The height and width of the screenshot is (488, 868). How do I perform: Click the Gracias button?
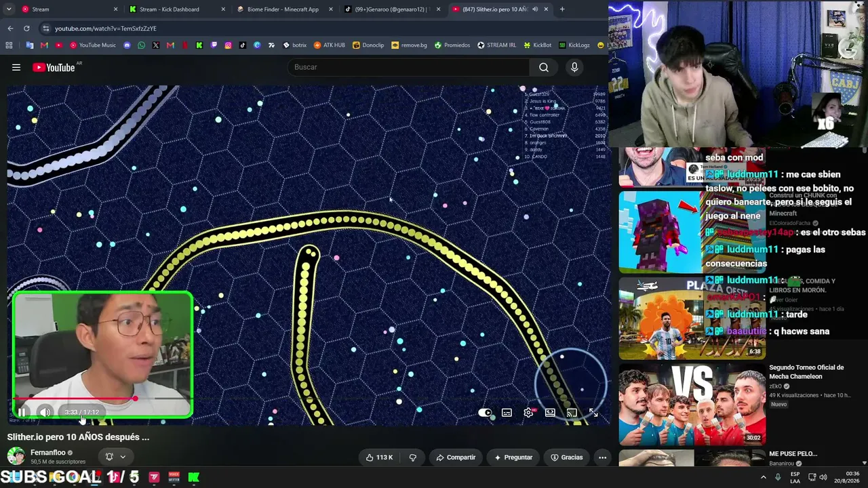click(566, 457)
